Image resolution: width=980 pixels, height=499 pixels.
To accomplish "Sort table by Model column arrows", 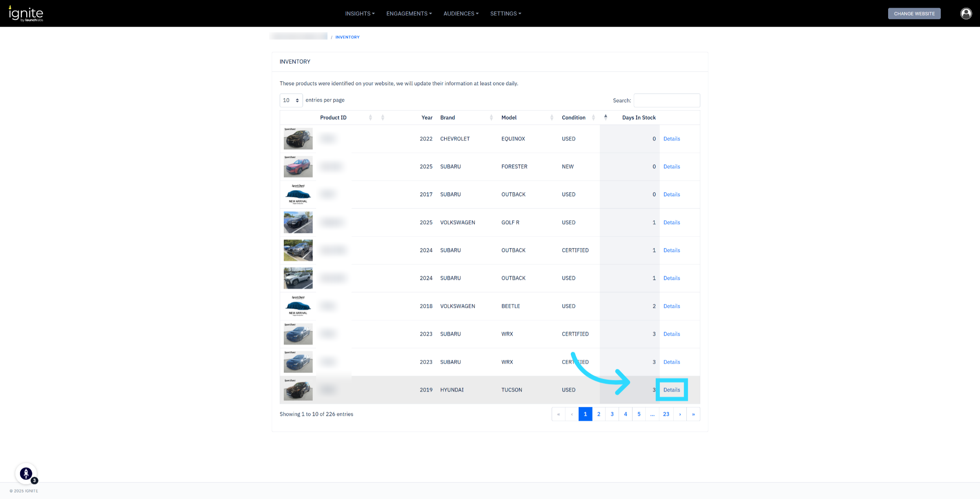I will (552, 118).
